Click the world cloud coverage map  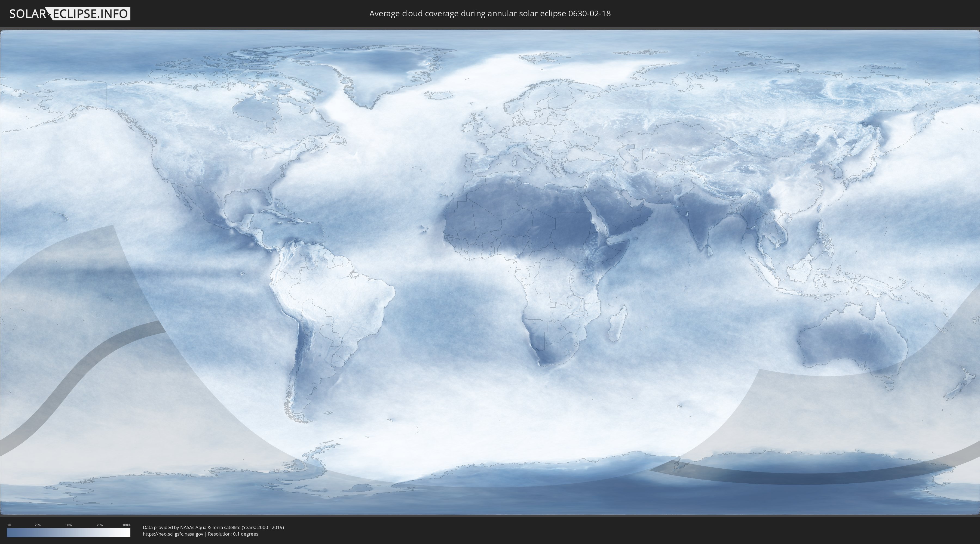490,272
